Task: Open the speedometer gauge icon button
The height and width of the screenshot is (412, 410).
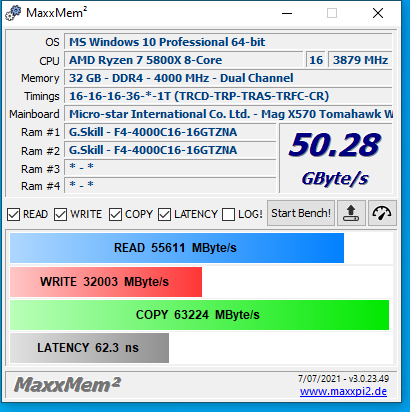Action: (382, 213)
